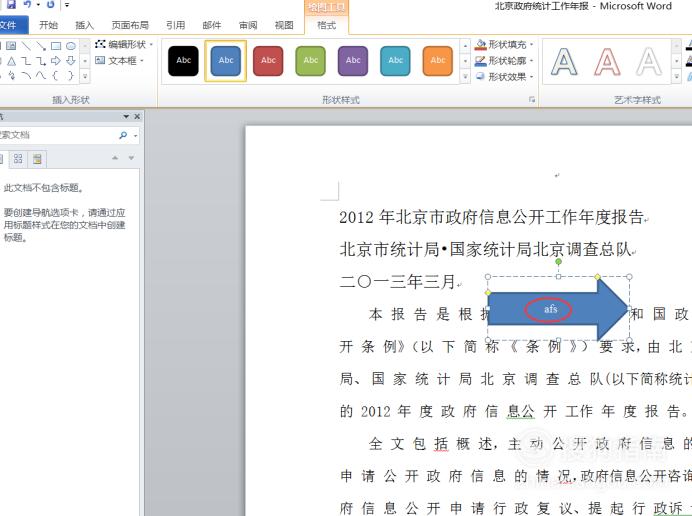Apply the red Abc shape style

point(268,60)
